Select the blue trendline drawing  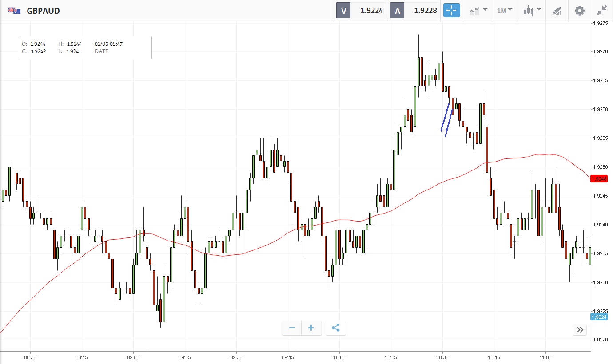click(445, 118)
